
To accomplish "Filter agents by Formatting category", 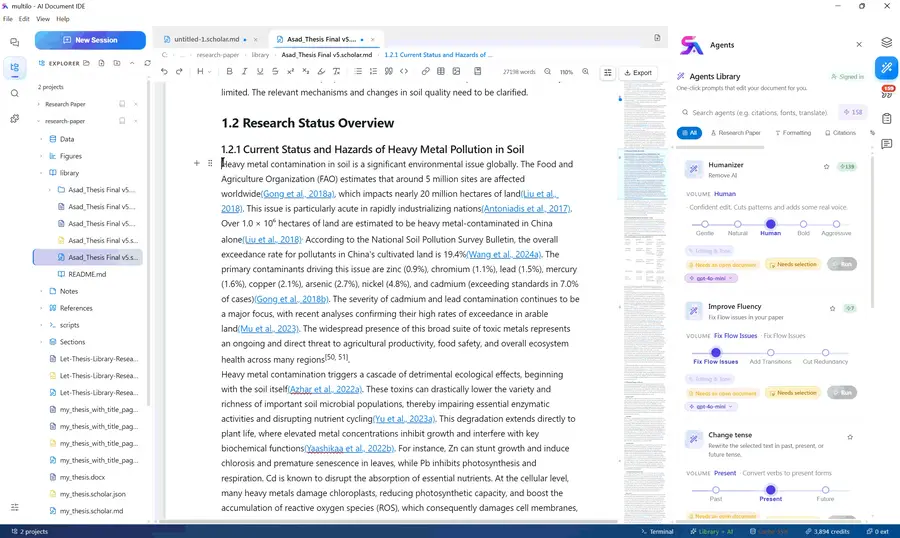I will (x=793, y=133).
